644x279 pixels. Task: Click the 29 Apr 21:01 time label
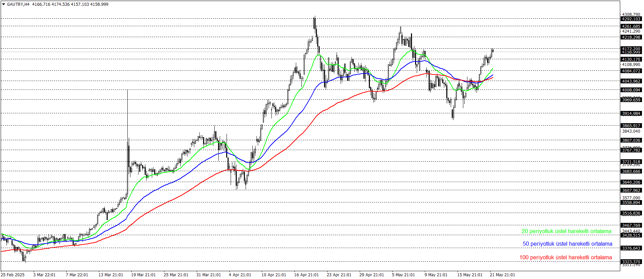(372, 275)
